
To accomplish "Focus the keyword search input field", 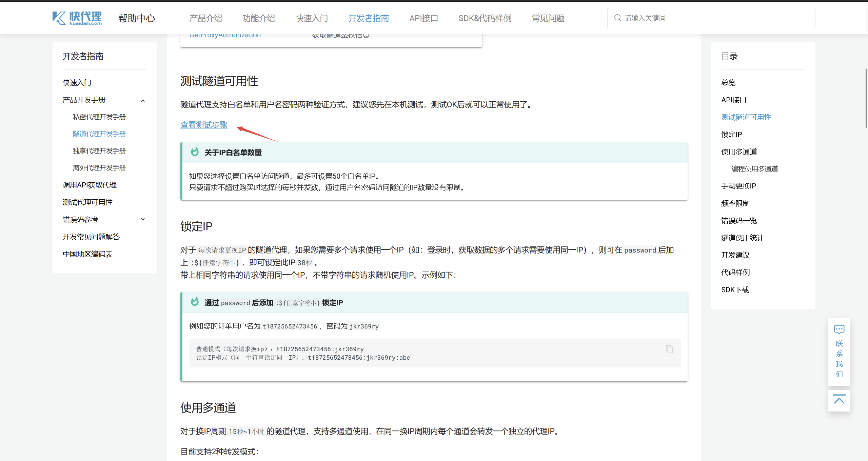I will [x=711, y=18].
